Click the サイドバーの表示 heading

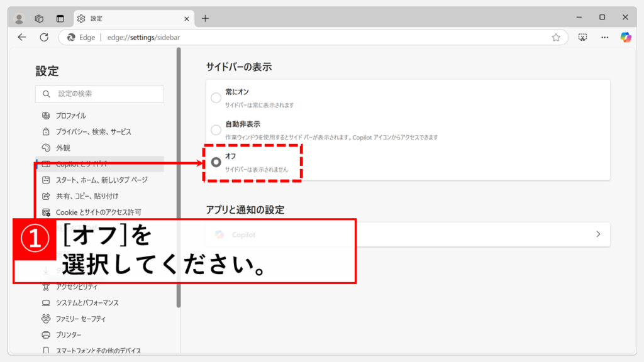click(x=239, y=67)
